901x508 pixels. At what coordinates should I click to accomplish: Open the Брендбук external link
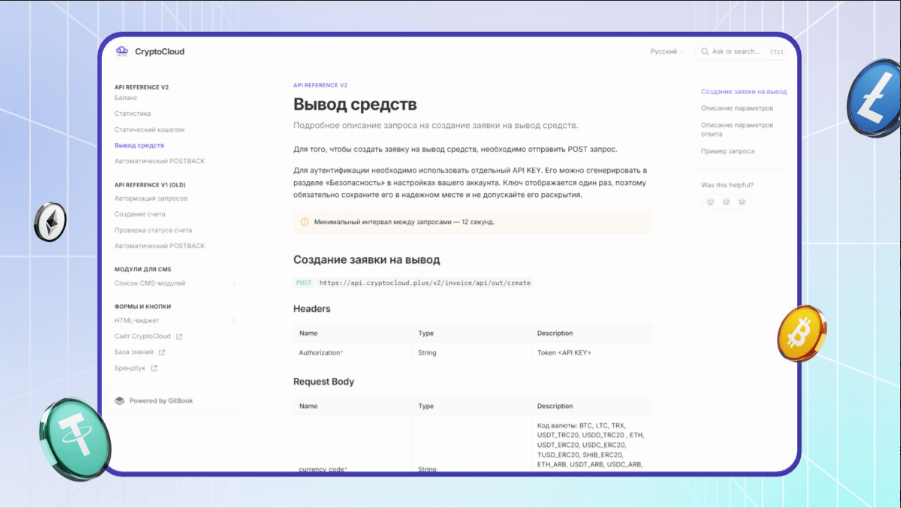[x=130, y=368]
